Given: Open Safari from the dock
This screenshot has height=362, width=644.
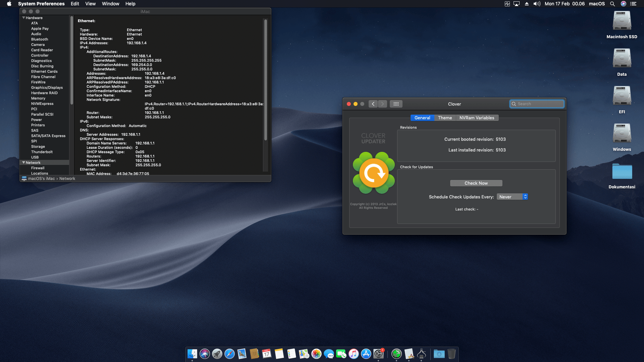Looking at the screenshot, I should [x=229, y=354].
